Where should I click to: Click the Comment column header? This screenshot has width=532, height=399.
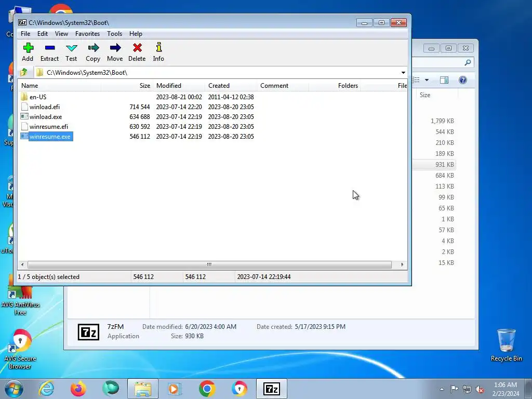pos(283,86)
